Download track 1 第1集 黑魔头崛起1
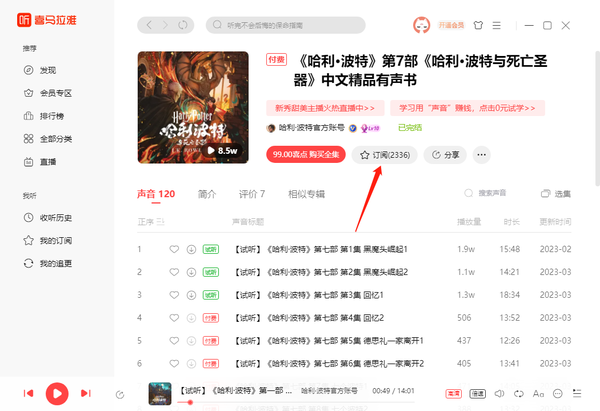The image size is (600, 411). [x=191, y=250]
